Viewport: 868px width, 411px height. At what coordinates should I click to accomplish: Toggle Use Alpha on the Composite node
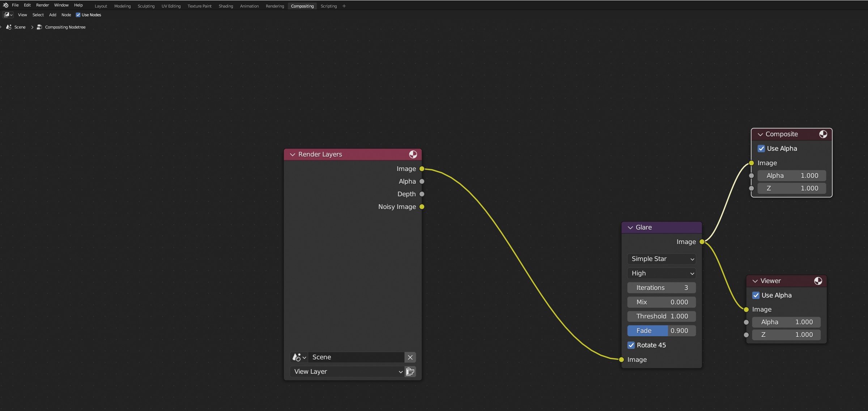pos(761,149)
